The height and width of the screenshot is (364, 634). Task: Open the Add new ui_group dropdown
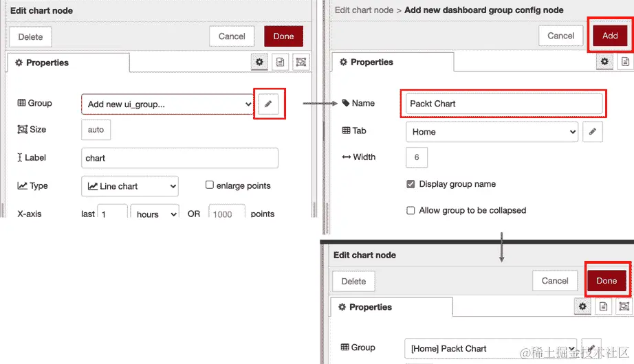167,104
